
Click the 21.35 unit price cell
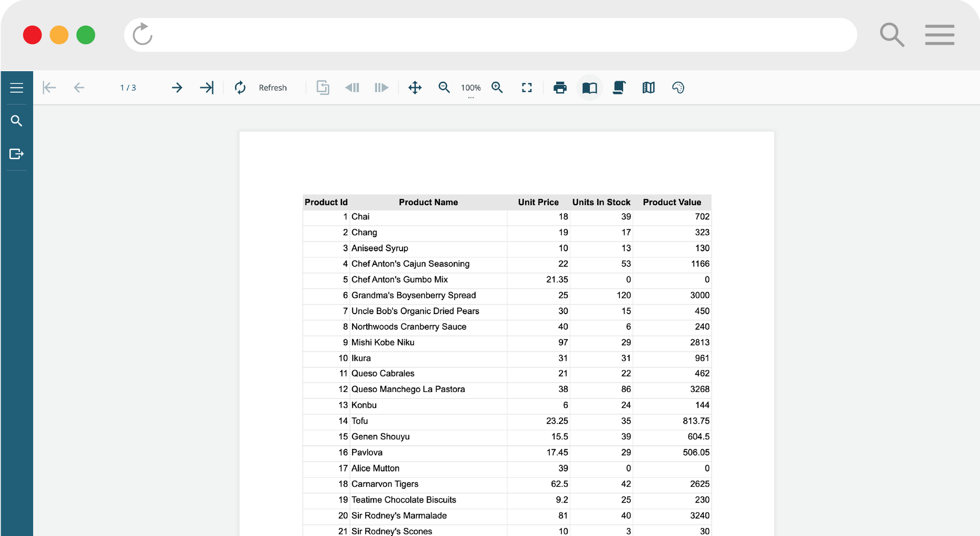[538, 280]
